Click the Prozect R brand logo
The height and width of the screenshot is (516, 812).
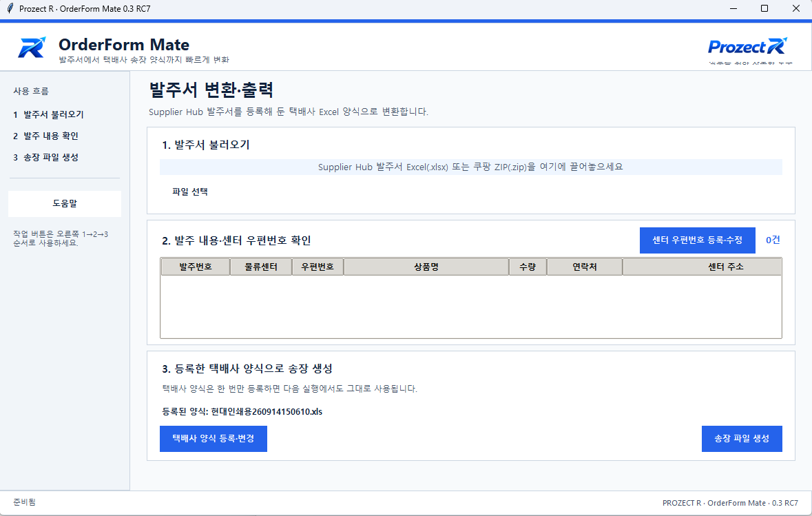coord(748,46)
